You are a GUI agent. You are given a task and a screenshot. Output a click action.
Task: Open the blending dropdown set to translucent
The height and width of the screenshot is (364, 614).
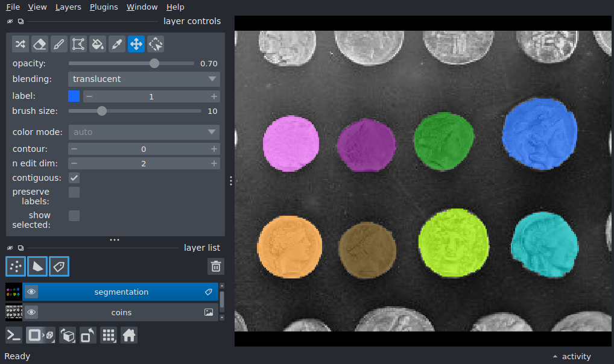144,79
